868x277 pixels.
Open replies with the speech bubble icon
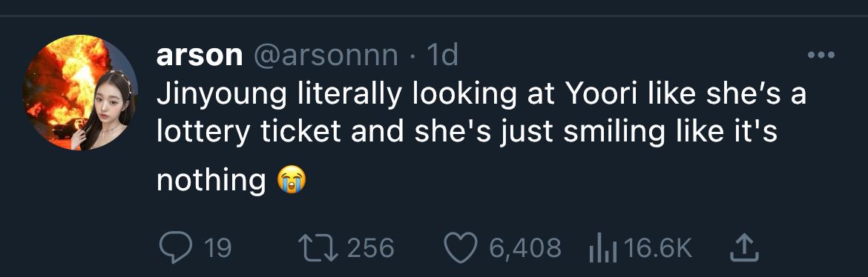pyautogui.click(x=176, y=247)
